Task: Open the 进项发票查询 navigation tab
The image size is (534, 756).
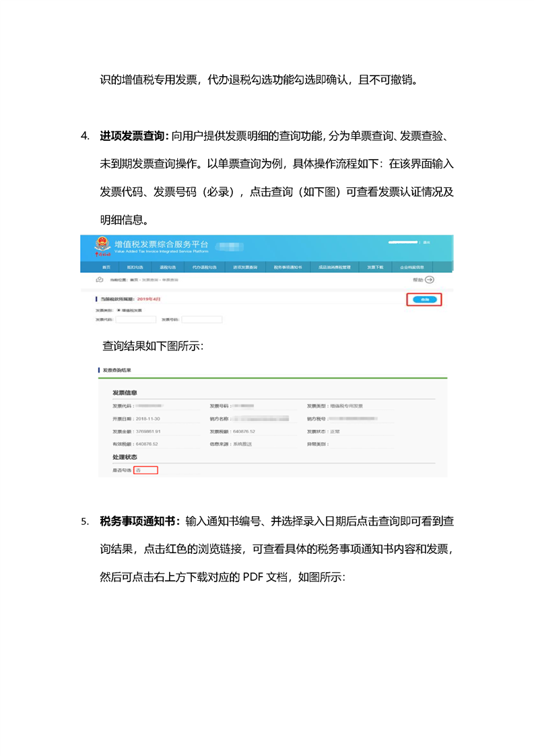Action: 245,267
